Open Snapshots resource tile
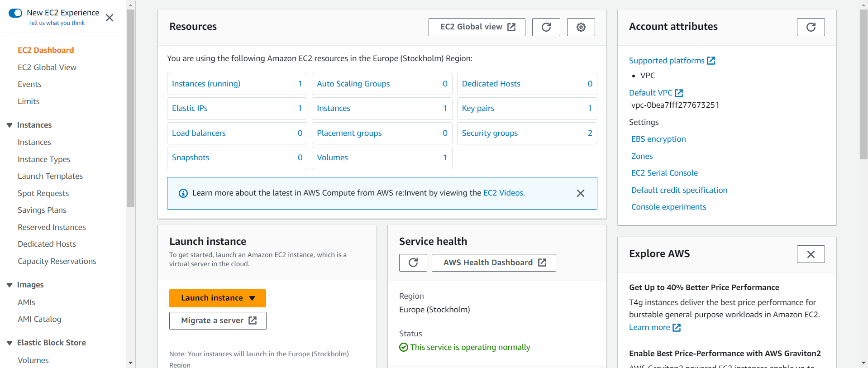This screenshot has width=868, height=368. [x=237, y=158]
